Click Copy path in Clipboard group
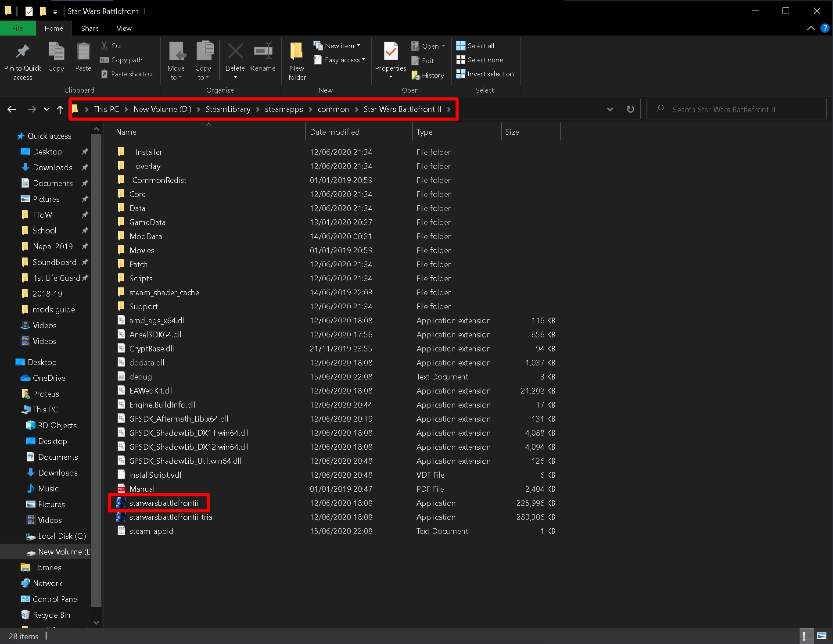Screen dimensions: 833x644 (122, 60)
